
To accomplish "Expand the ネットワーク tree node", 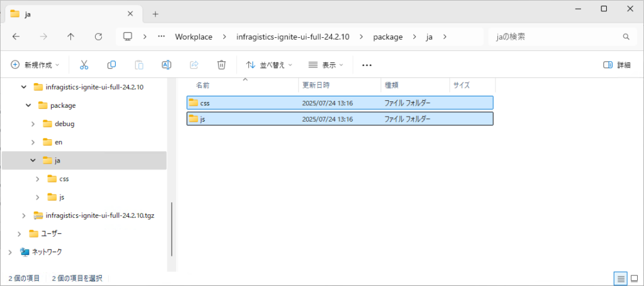I will [10, 251].
